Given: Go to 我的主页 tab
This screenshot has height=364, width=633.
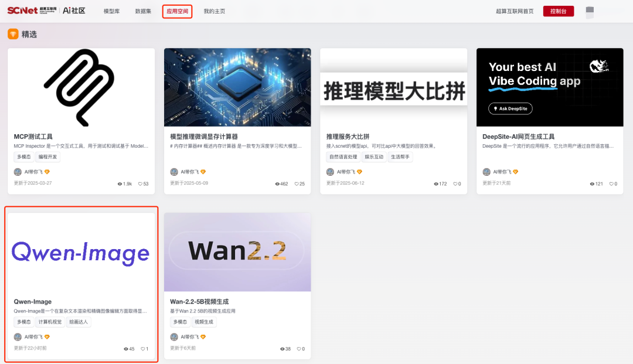Looking at the screenshot, I should 215,11.
